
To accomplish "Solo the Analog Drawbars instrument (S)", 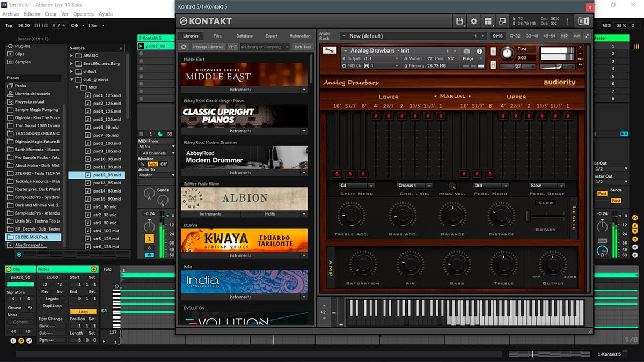I will click(493, 51).
